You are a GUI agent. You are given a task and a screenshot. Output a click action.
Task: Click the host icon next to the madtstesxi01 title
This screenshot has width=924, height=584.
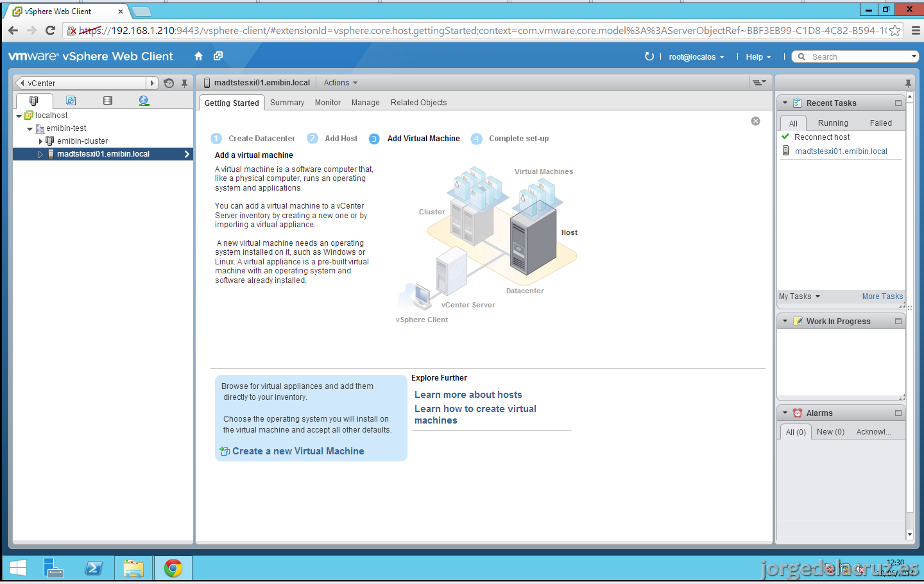click(x=207, y=83)
